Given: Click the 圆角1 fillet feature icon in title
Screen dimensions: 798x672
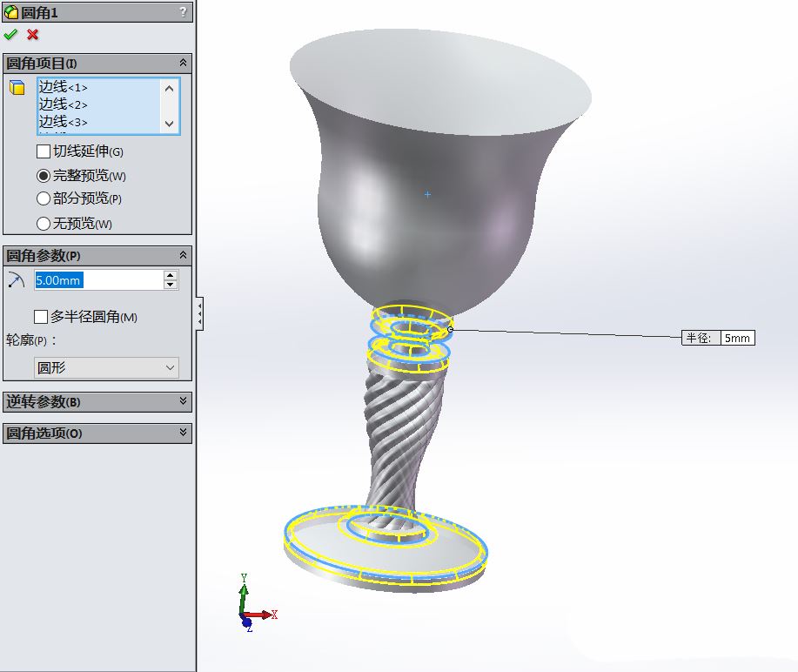Looking at the screenshot, I should coord(11,12).
